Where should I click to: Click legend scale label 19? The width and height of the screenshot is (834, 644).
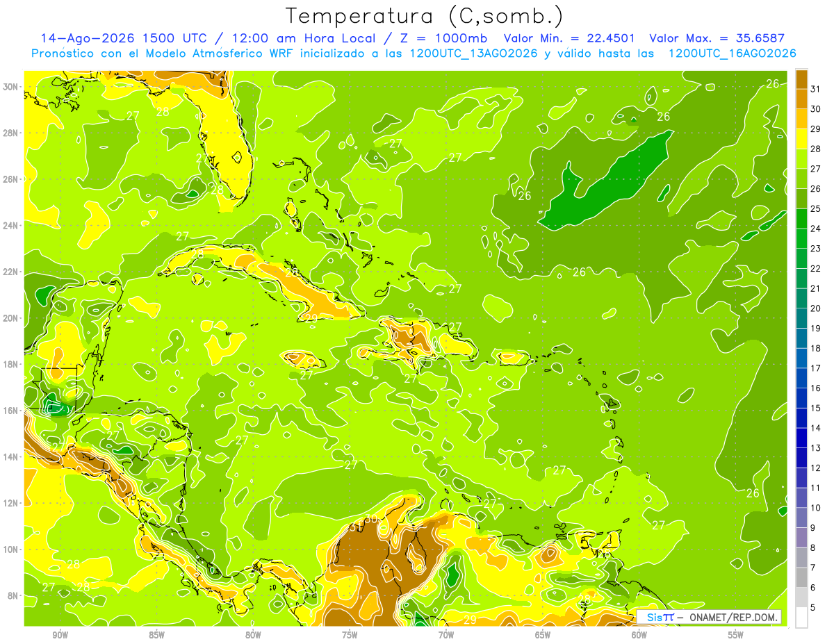816,329
